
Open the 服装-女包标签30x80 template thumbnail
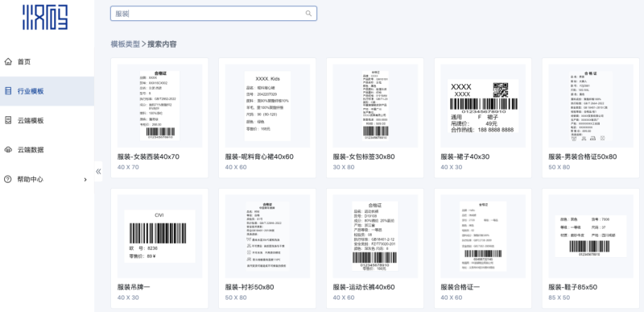click(x=375, y=106)
